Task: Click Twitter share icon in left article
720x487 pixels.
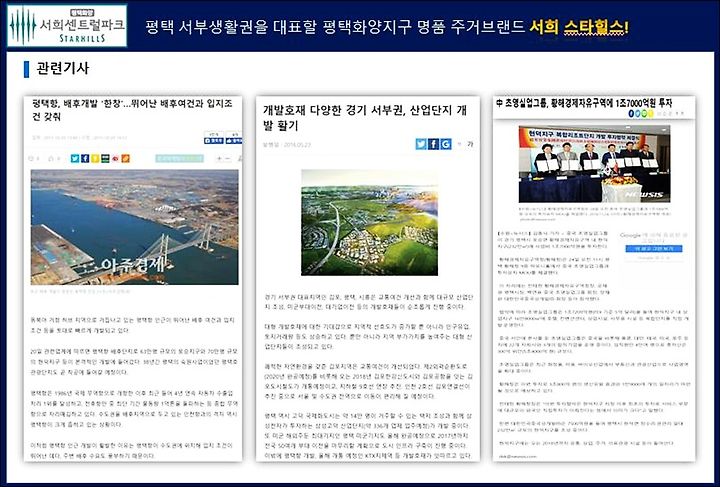Action: click(x=75, y=158)
